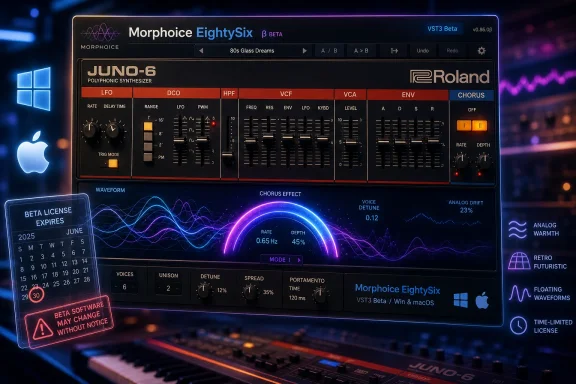This screenshot has height=384, width=576.
Task: Click the Analog Warmth waves icon
Action: tap(518, 229)
